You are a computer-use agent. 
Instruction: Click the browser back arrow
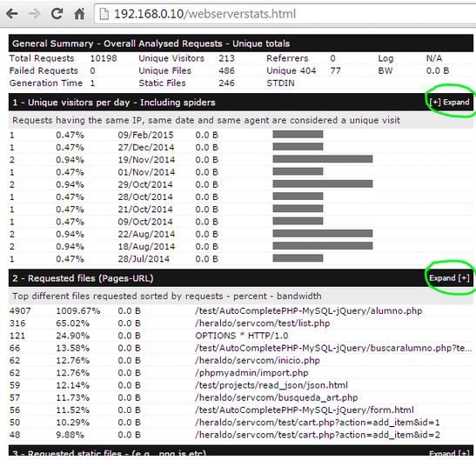coord(12,14)
